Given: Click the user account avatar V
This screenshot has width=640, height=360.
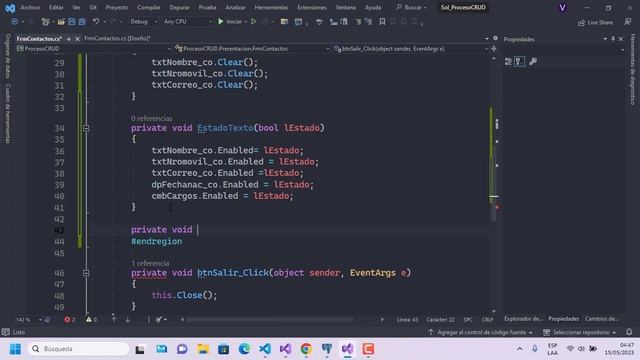Looking at the screenshot, I should [x=562, y=8].
